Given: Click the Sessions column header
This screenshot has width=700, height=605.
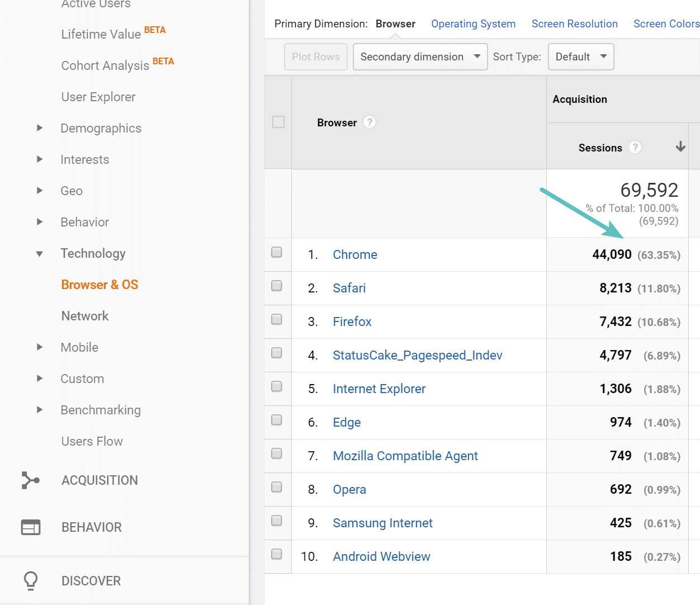Looking at the screenshot, I should pos(600,148).
